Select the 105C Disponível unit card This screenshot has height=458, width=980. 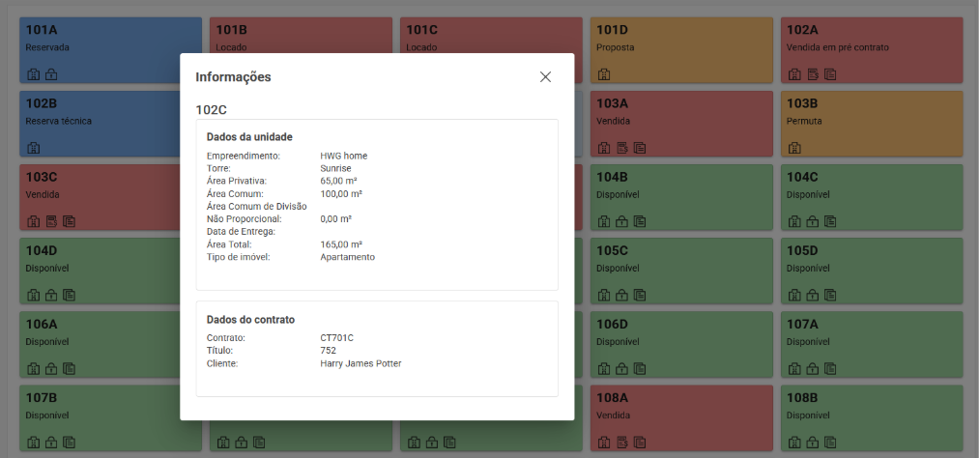(x=681, y=271)
